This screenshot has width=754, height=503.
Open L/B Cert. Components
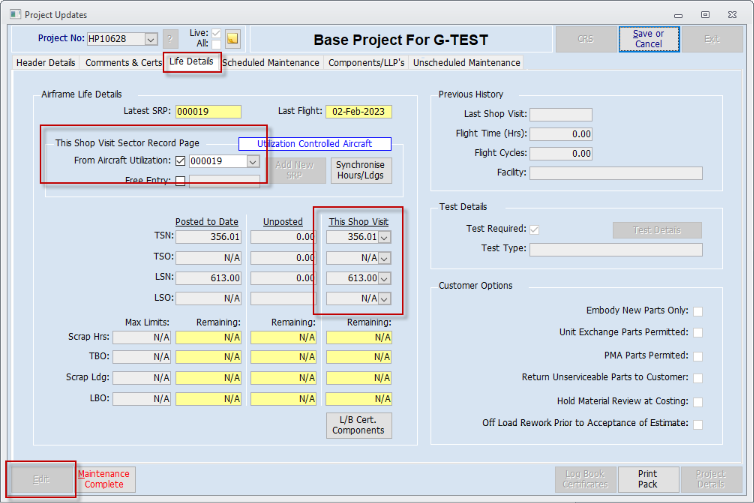(x=359, y=425)
